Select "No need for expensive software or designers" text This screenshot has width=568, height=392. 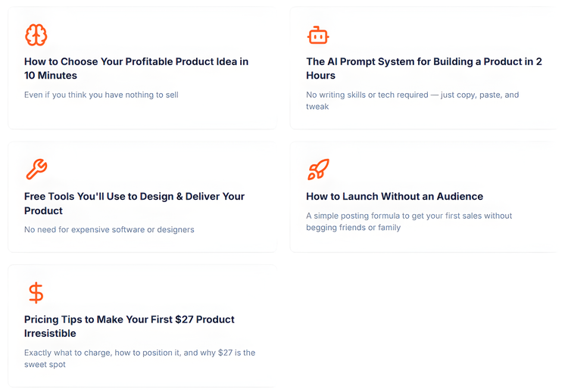tap(109, 229)
